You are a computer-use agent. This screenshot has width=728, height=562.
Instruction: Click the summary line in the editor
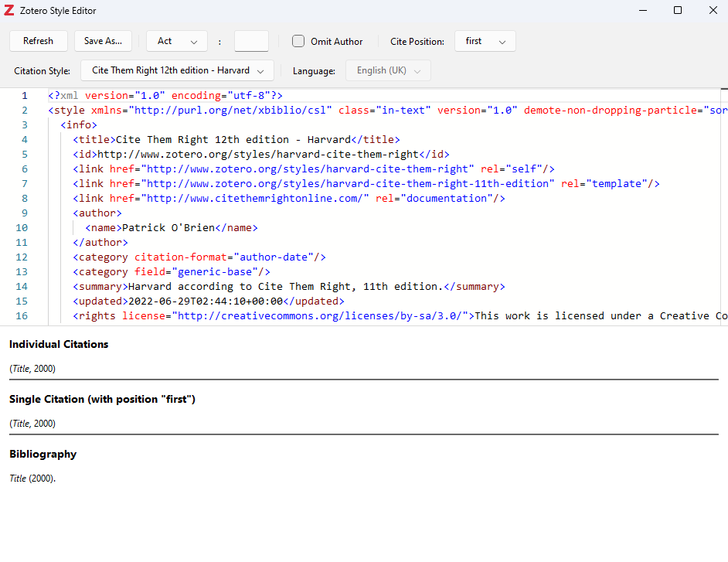(x=289, y=287)
